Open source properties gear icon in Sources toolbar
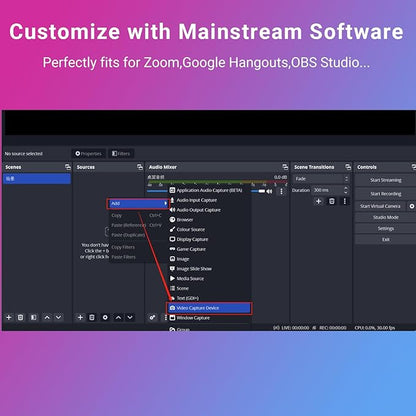The height and width of the screenshot is (416, 416). click(105, 317)
